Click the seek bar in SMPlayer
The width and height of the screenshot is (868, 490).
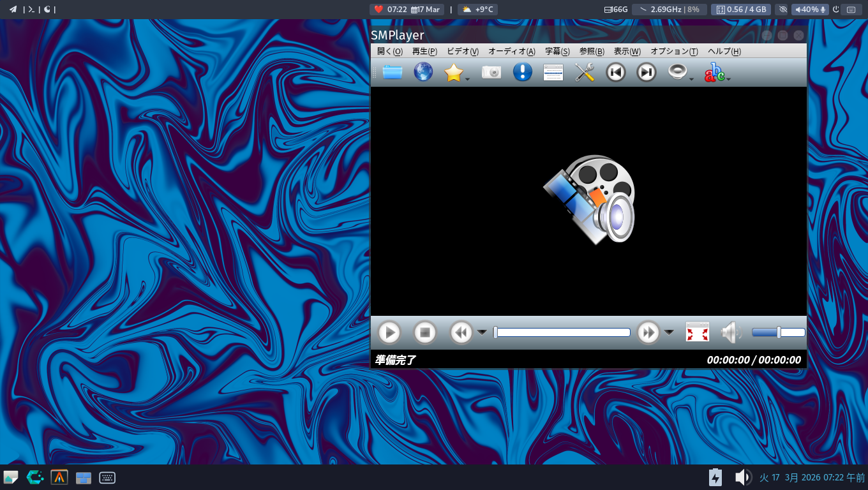pos(562,332)
